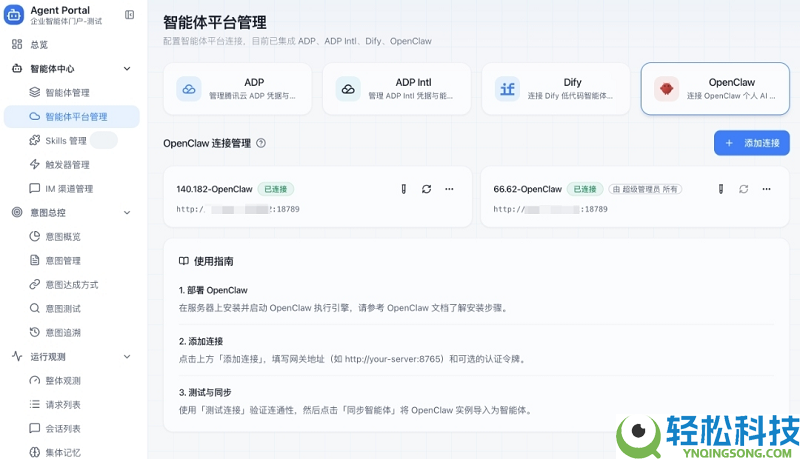Click the 140.182-OpenClaw connection name
The height and width of the screenshot is (459, 800).
pyautogui.click(x=214, y=189)
